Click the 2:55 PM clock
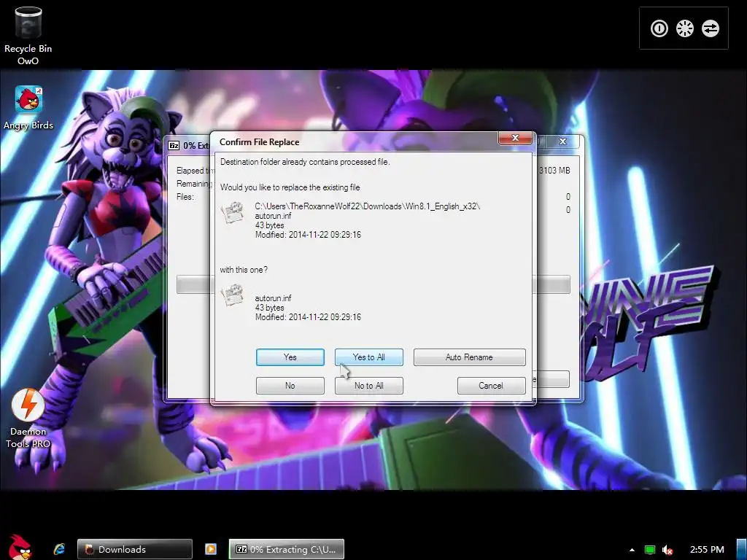 (707, 550)
